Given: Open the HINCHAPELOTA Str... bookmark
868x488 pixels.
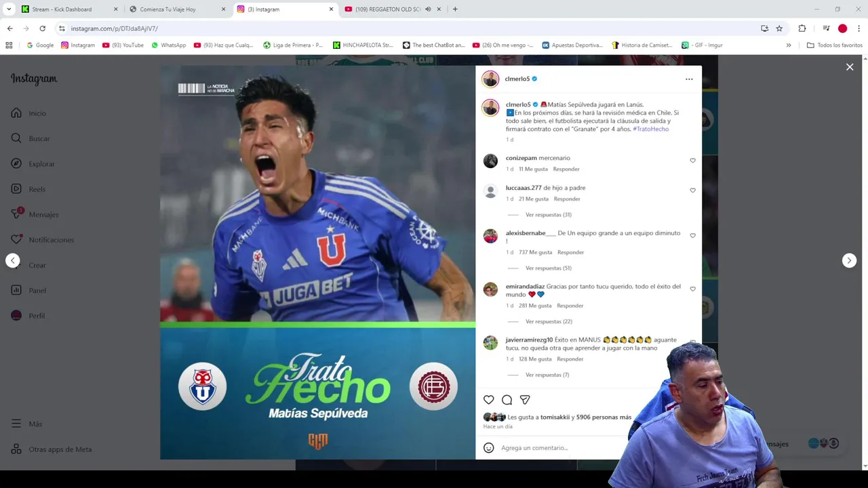Looking at the screenshot, I should coord(363,45).
